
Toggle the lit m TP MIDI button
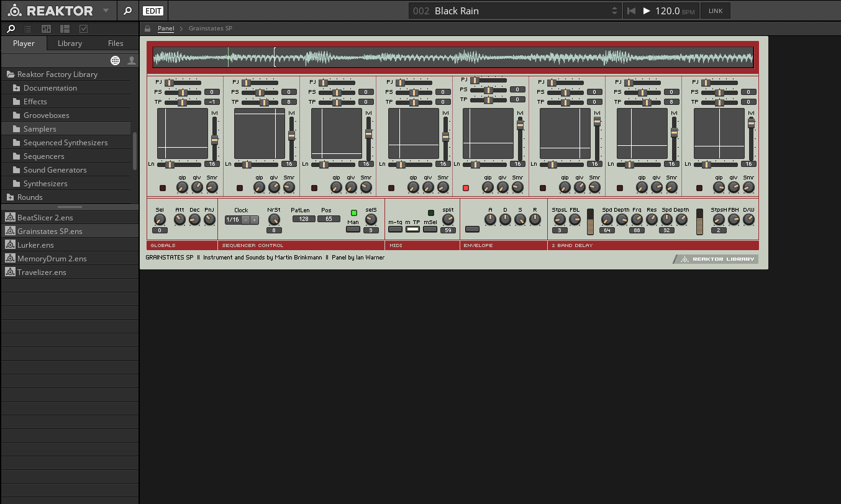412,229
